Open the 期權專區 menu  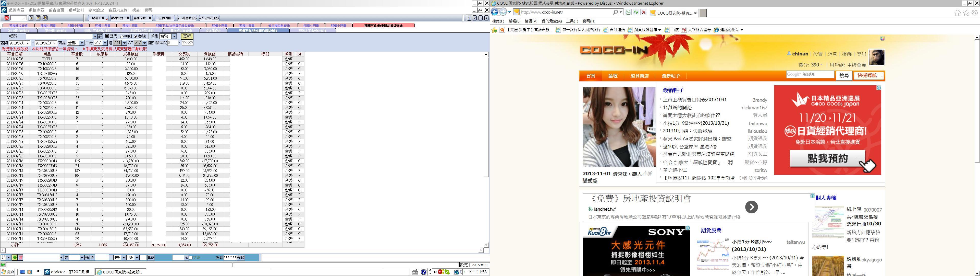point(36,10)
